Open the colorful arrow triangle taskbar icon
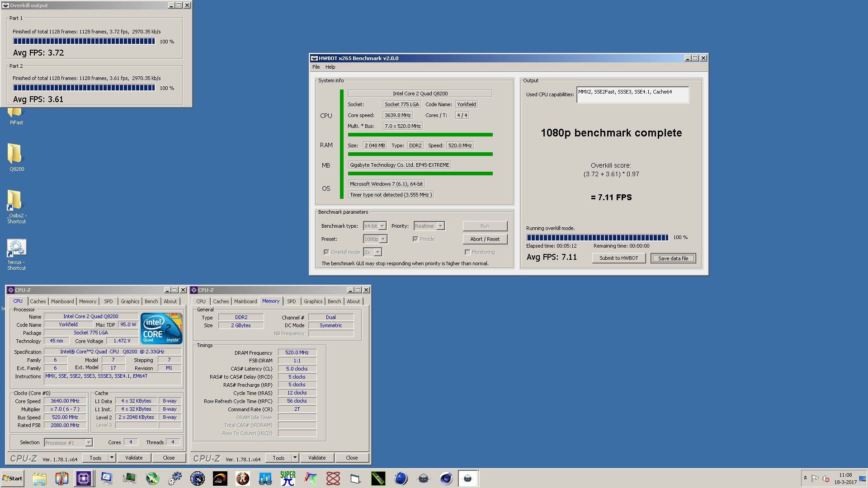Image resolution: width=868 pixels, height=488 pixels. [x=311, y=479]
